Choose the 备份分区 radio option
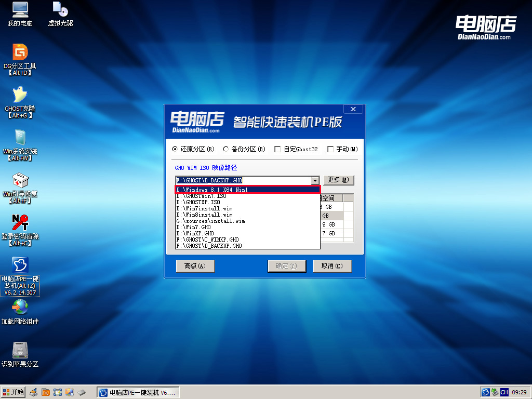Image resolution: width=532 pixels, height=399 pixels. pyautogui.click(x=226, y=149)
